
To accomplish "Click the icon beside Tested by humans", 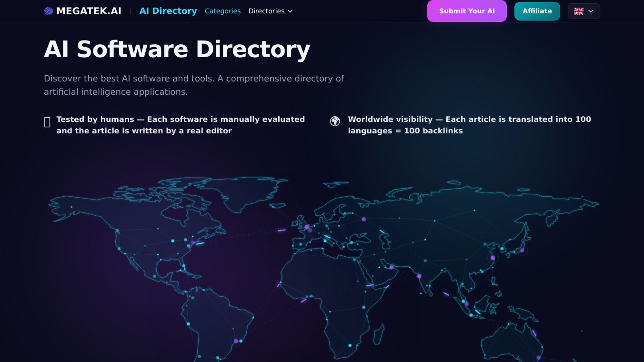I will (x=47, y=122).
